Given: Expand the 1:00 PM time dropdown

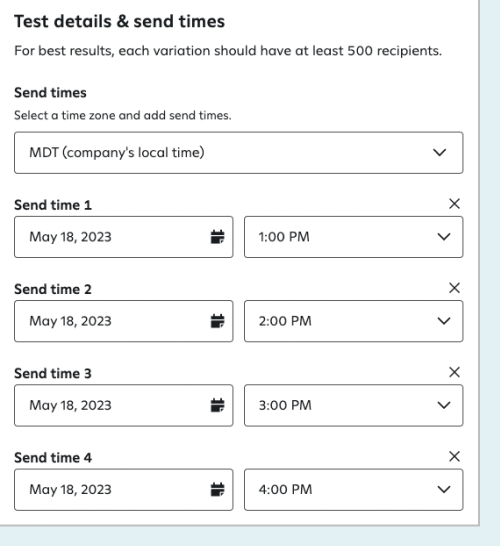Looking at the screenshot, I should click(x=353, y=237).
